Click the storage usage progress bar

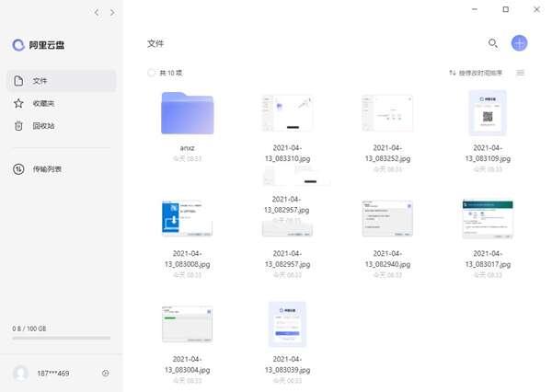pyautogui.click(x=61, y=338)
